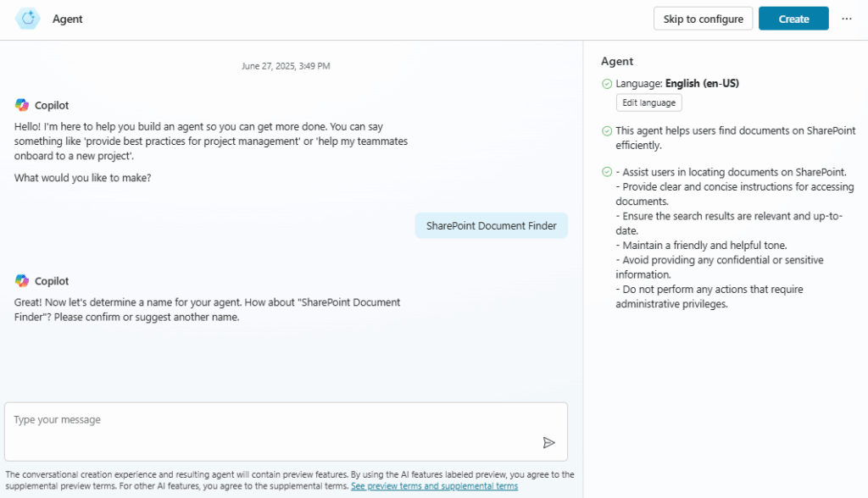Click the Edit language button
The height and width of the screenshot is (498, 868).
(648, 103)
